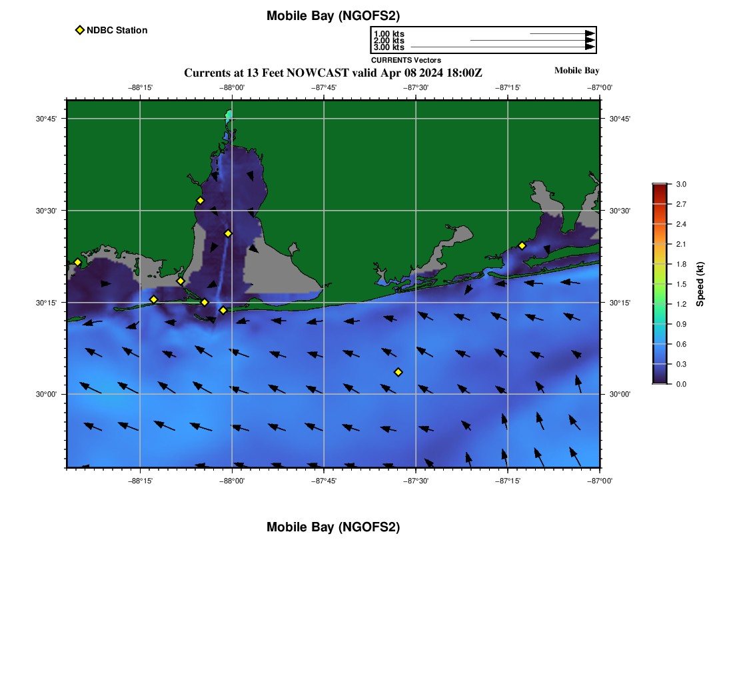Select the westernmost station diamond on the map

point(77,262)
